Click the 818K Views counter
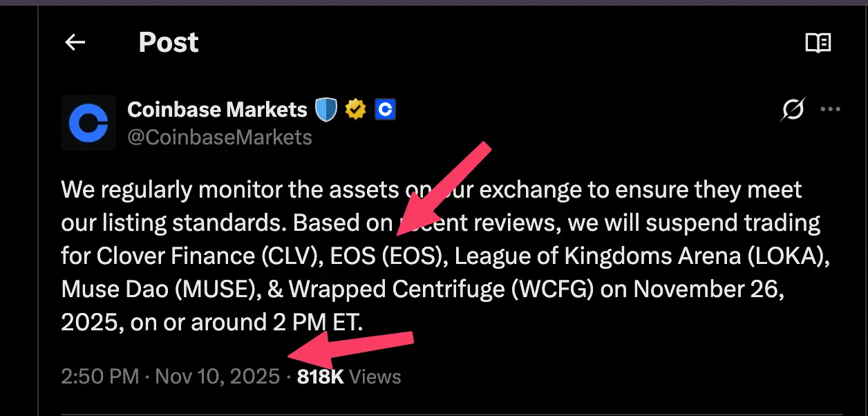This screenshot has height=416, width=868. tap(320, 377)
